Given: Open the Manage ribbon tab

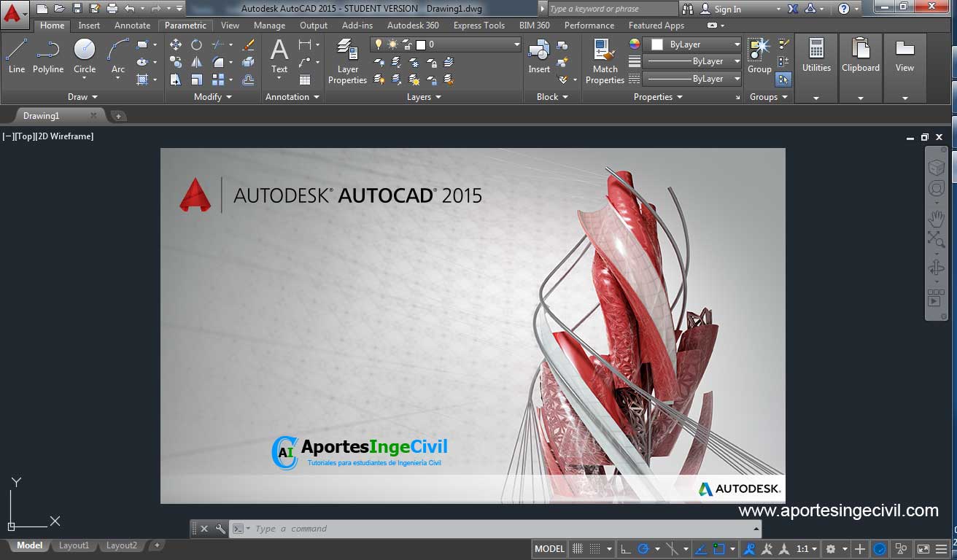Looking at the screenshot, I should coord(269,26).
